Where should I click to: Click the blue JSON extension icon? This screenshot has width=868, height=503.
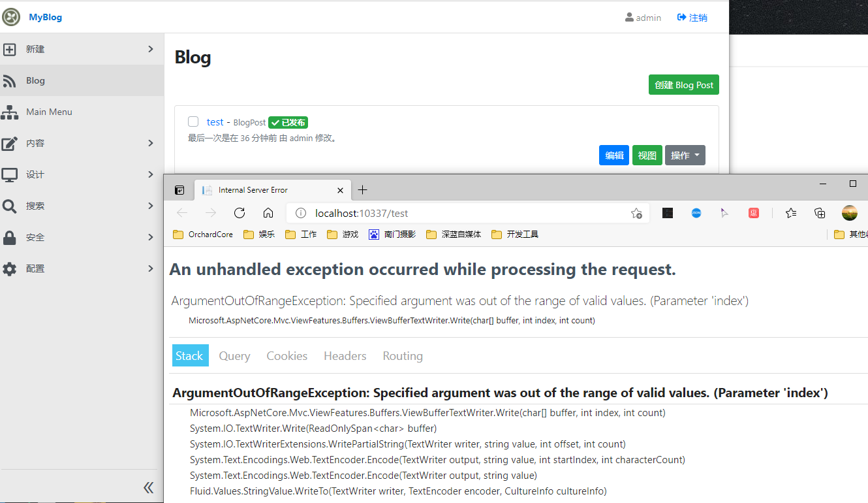(x=696, y=213)
